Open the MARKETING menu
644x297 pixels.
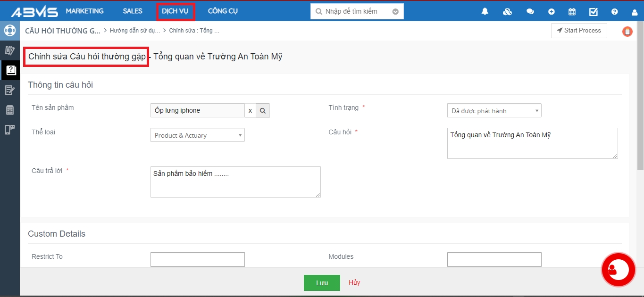coord(84,11)
